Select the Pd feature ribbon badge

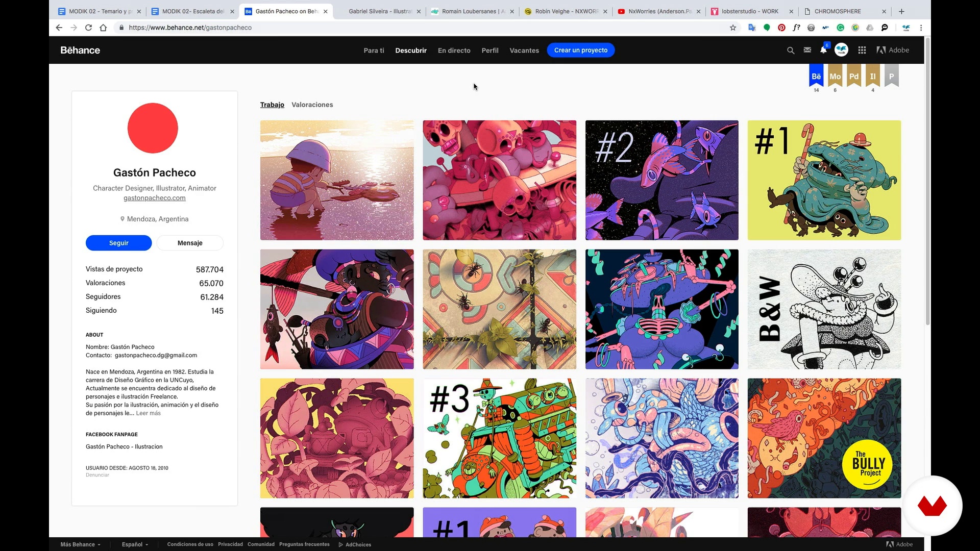tap(854, 76)
